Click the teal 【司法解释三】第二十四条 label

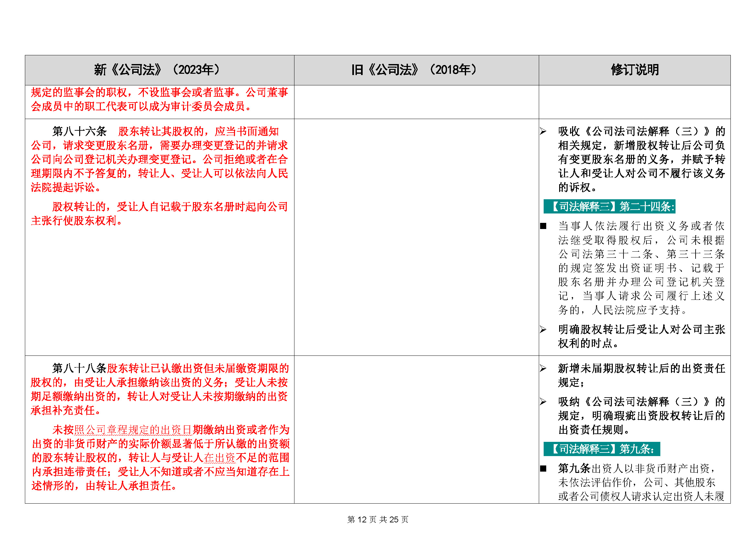click(x=609, y=207)
